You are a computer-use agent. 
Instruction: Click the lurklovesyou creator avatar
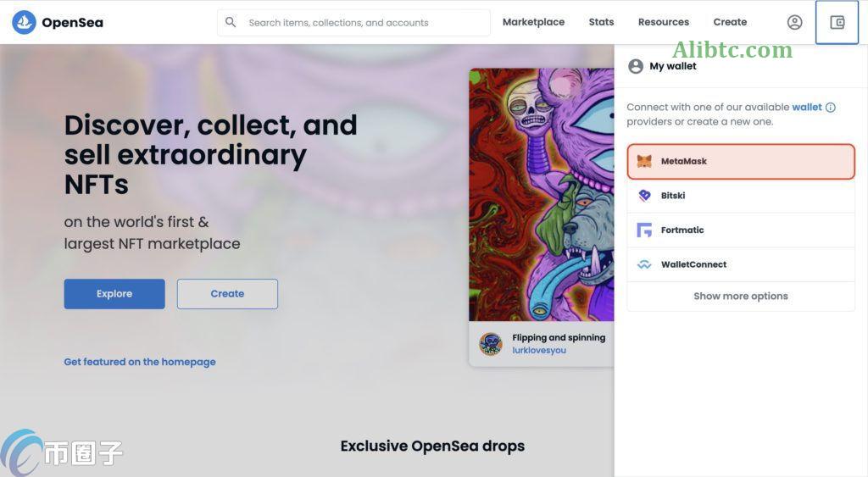(x=491, y=344)
